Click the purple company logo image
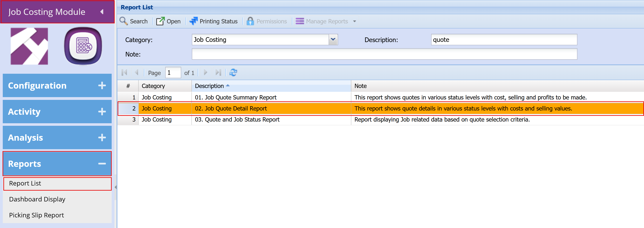 click(x=29, y=46)
